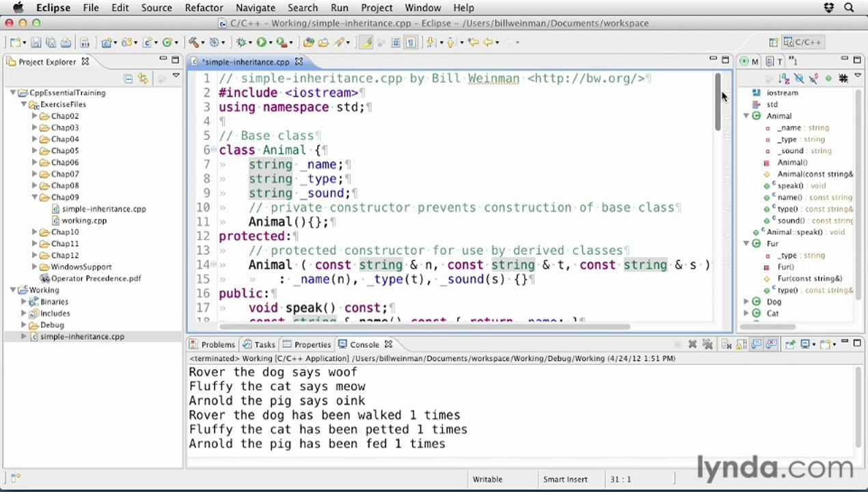Screen dimensions: 868x492
Task: Minimize the Project Explorer view
Action: pyautogui.click(x=163, y=59)
